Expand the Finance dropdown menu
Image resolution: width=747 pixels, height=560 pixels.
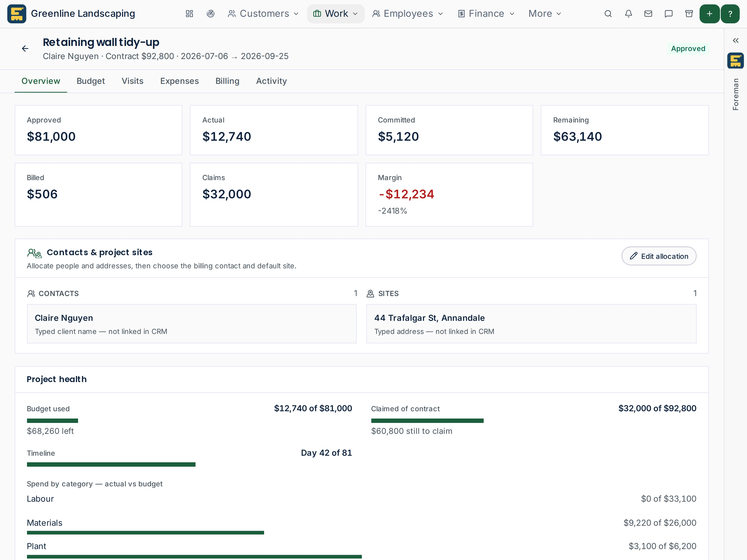(x=486, y=14)
